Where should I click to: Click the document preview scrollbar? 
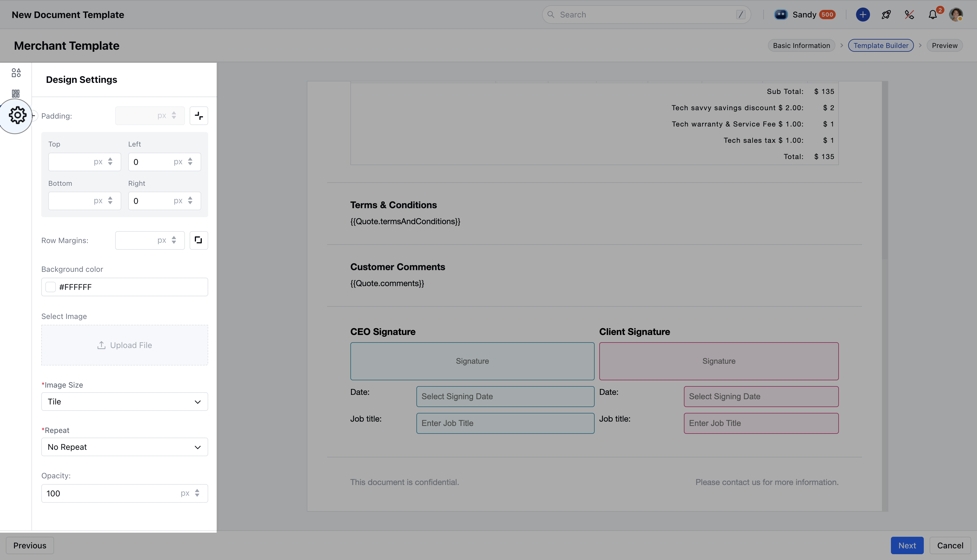click(x=885, y=170)
